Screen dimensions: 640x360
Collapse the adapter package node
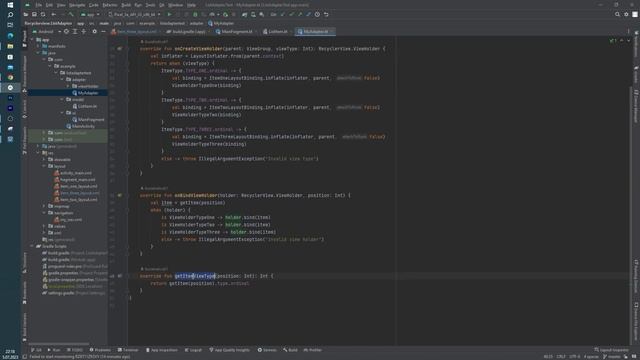click(x=62, y=80)
